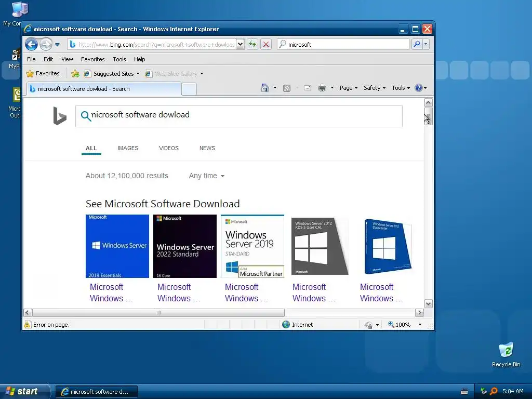Viewport: 532px width, 399px height.
Task: Click the search magnifier button in toolbar
Action: (x=417, y=44)
